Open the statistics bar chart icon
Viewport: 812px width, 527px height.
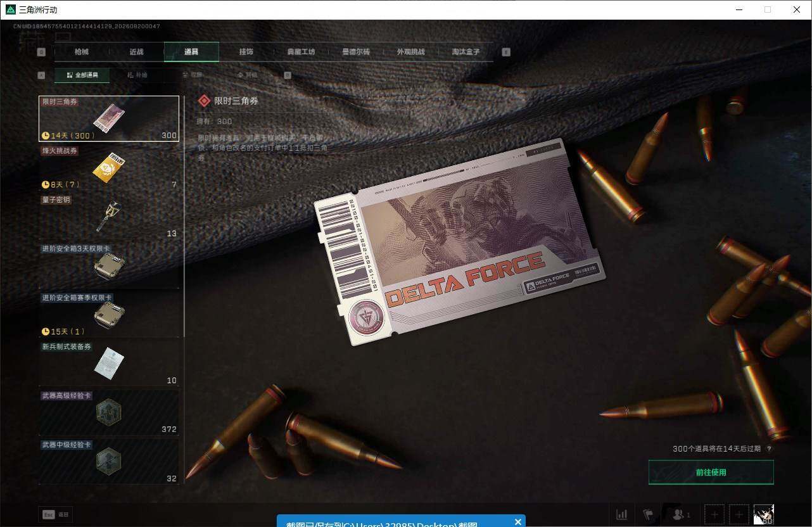point(622,514)
